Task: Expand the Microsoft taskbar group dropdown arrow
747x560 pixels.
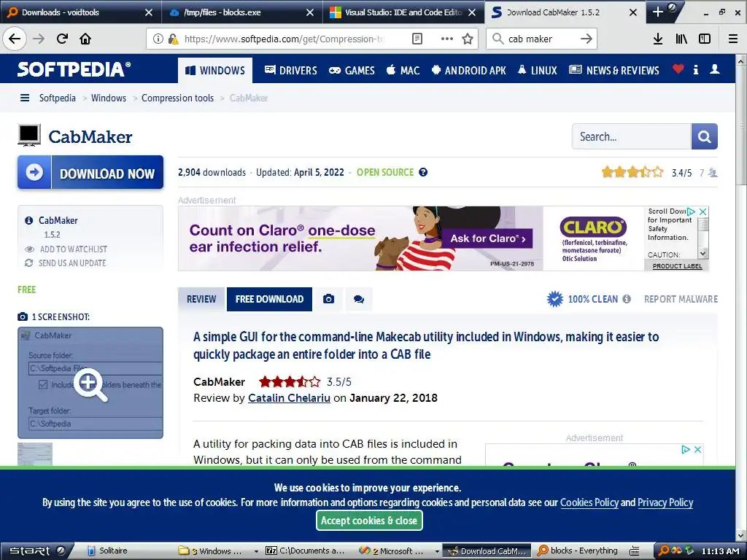Action: (x=437, y=551)
